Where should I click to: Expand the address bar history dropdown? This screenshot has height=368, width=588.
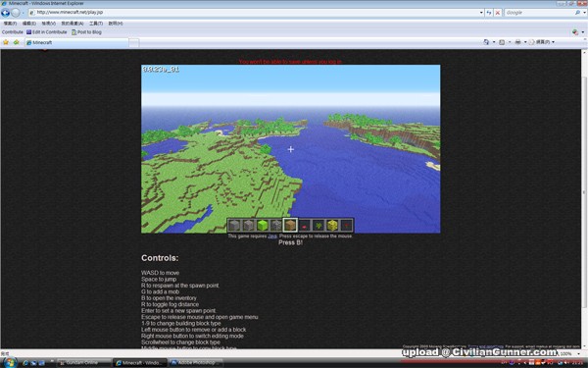point(481,13)
